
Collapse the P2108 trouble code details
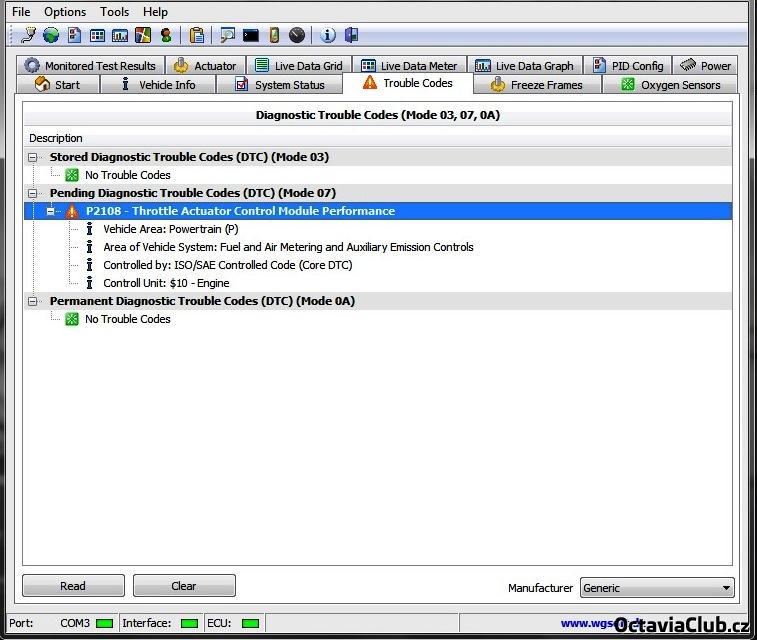tap(51, 211)
